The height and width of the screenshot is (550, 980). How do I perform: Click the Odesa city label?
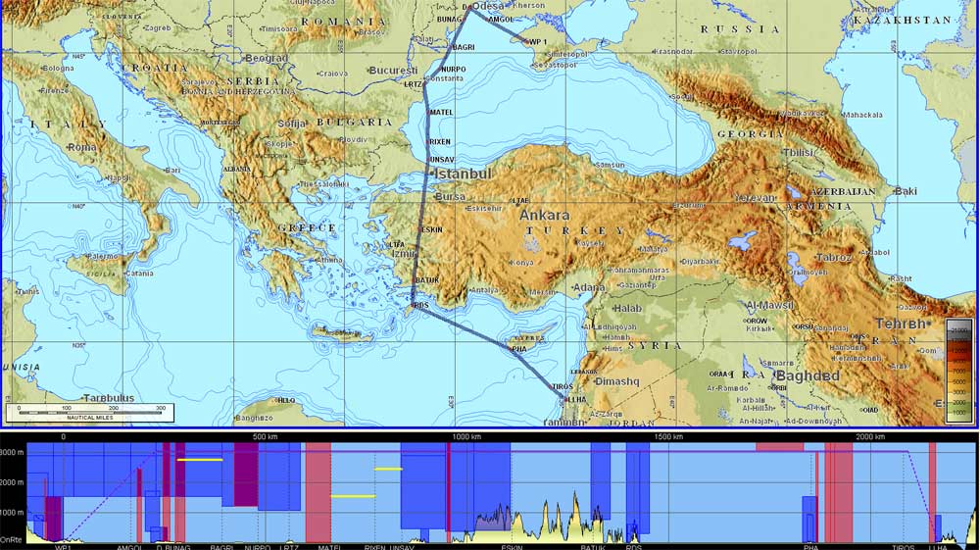[488, 7]
